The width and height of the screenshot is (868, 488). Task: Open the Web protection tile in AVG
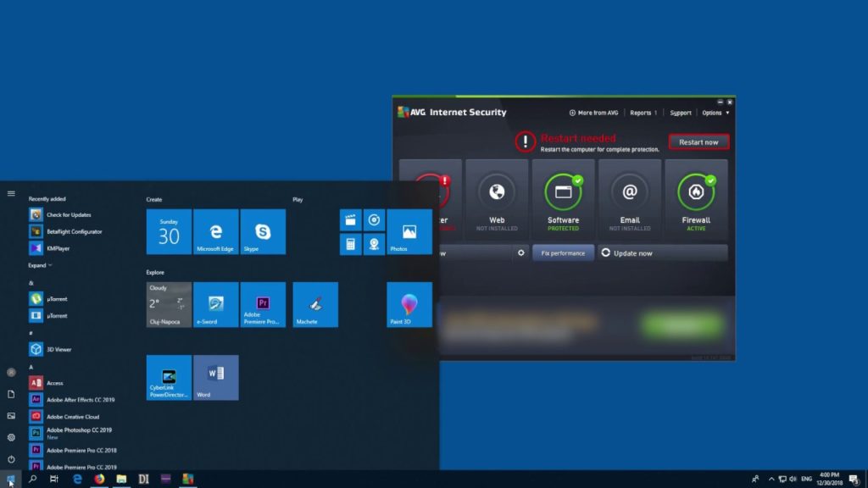coord(497,200)
